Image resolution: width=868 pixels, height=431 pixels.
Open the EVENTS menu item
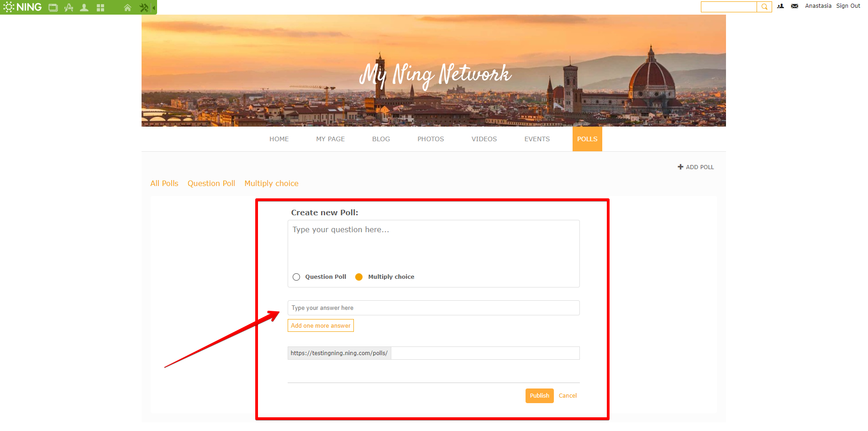[x=537, y=139]
